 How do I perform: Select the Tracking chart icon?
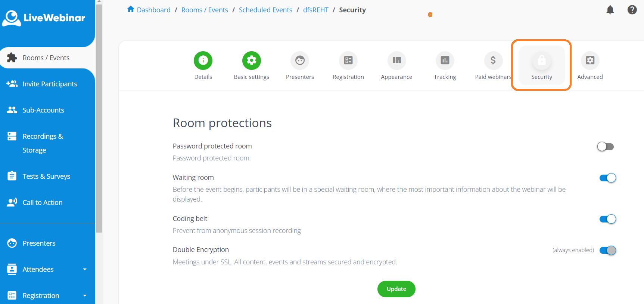[x=445, y=61]
